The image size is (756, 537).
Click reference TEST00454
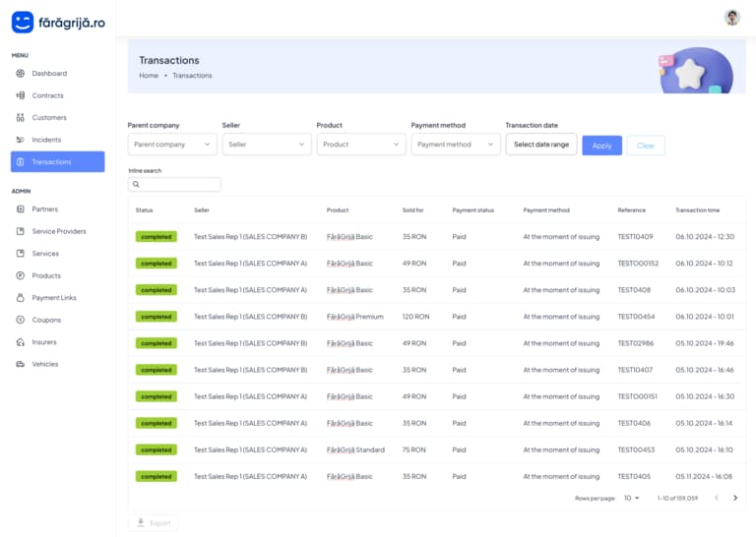(x=636, y=317)
